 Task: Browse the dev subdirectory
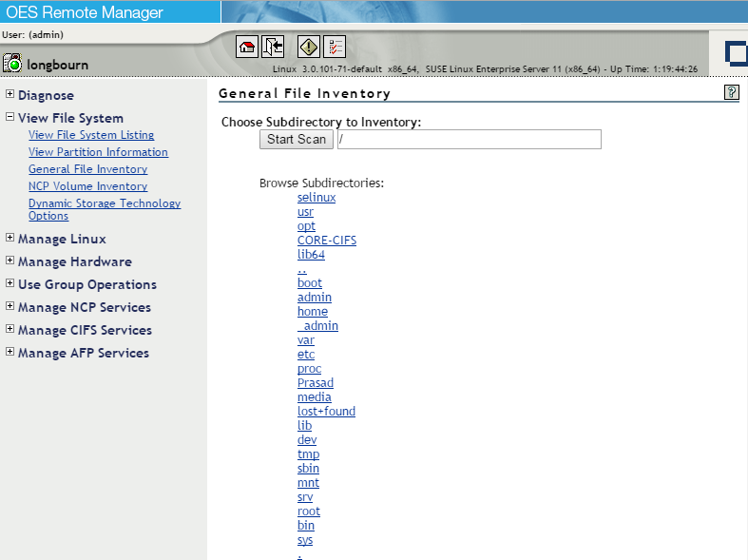click(x=307, y=440)
